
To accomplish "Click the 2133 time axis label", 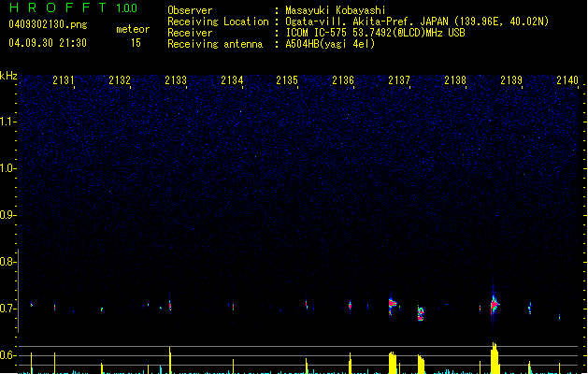I will pyautogui.click(x=176, y=80).
